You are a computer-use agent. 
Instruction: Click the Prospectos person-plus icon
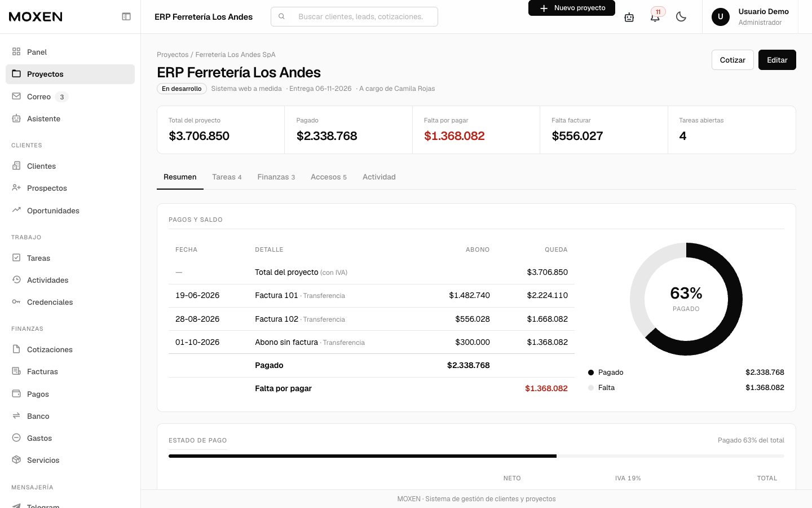pos(16,188)
